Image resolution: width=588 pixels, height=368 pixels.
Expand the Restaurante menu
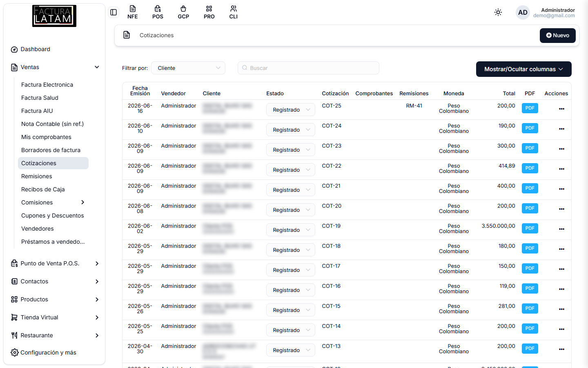(x=55, y=335)
